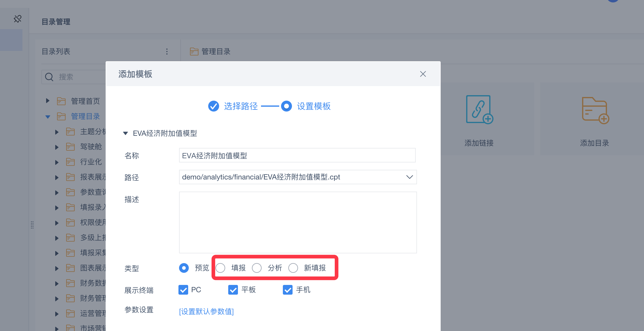Open the 路径 path dropdown arrow

(x=409, y=177)
